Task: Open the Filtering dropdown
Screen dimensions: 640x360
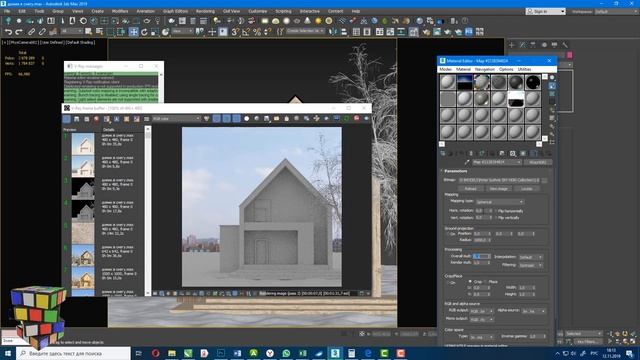Action: coord(531,265)
